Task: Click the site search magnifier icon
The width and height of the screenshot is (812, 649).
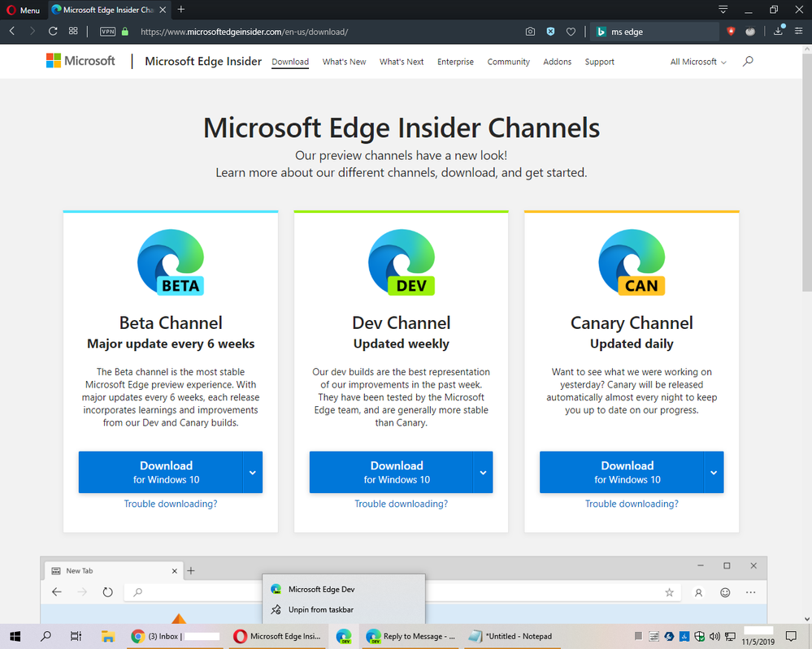Action: pos(748,61)
